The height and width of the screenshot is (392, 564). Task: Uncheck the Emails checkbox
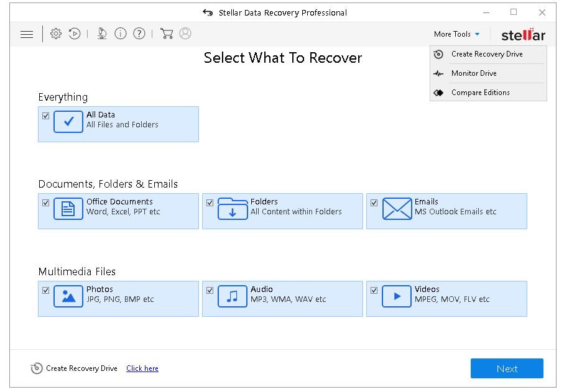(x=374, y=203)
